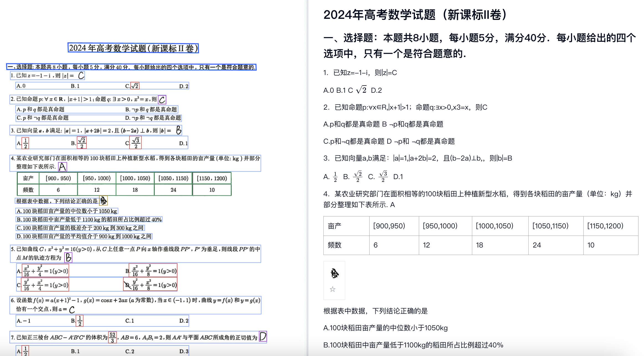Select the blue-boxed document title on scanned page

133,48
